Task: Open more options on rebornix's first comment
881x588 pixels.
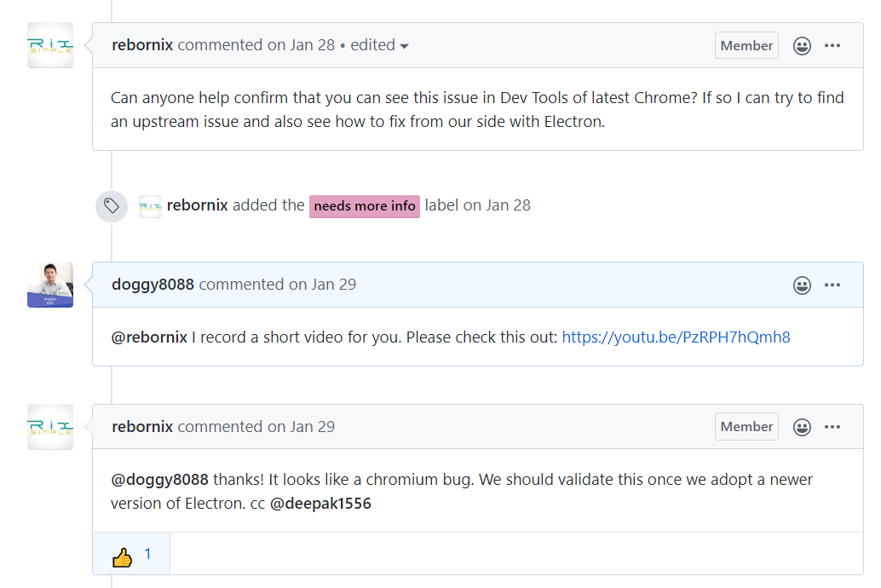Action: pos(832,46)
